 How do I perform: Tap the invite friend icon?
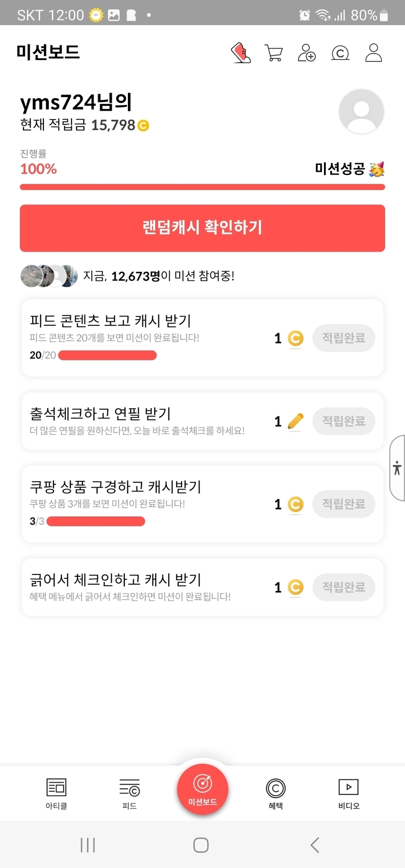306,53
